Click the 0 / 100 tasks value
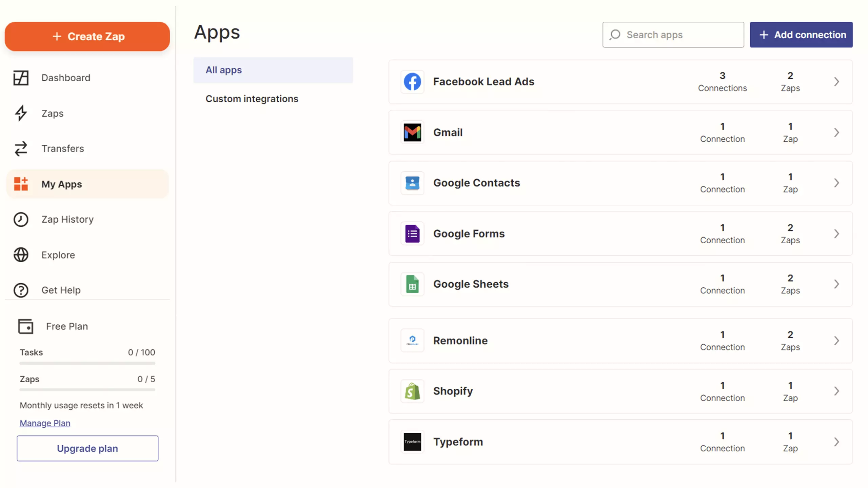This screenshot has height=488, width=868. point(142,352)
